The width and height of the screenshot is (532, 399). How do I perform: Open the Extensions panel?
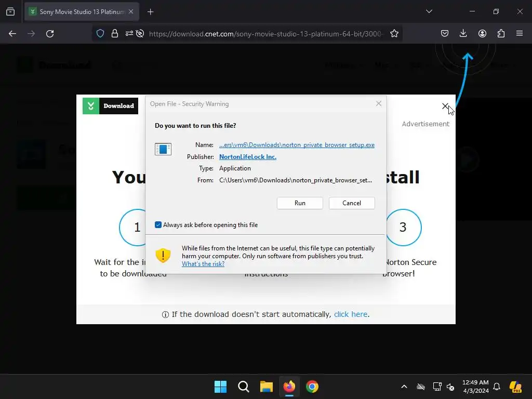[501, 34]
